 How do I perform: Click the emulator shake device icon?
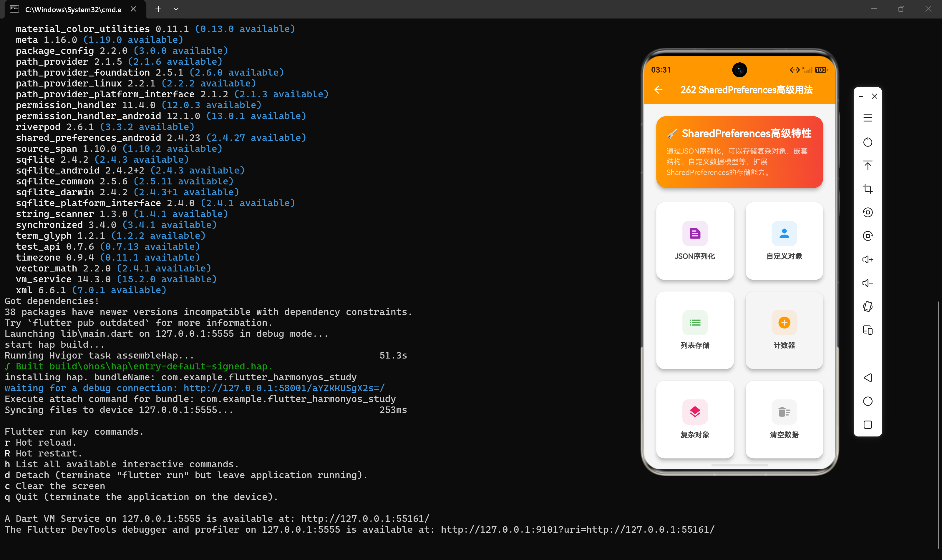coord(868,306)
